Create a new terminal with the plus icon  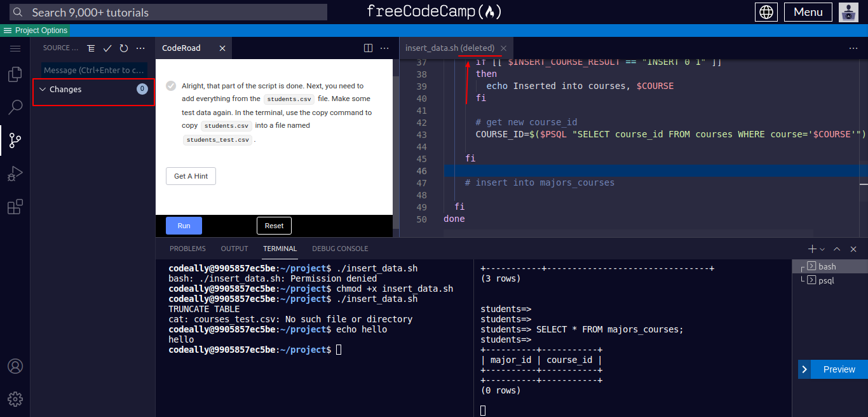click(x=811, y=249)
